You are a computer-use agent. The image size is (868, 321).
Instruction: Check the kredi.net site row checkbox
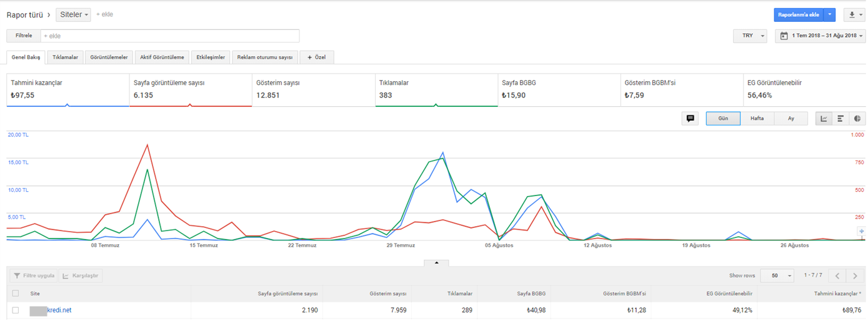pyautogui.click(x=16, y=310)
